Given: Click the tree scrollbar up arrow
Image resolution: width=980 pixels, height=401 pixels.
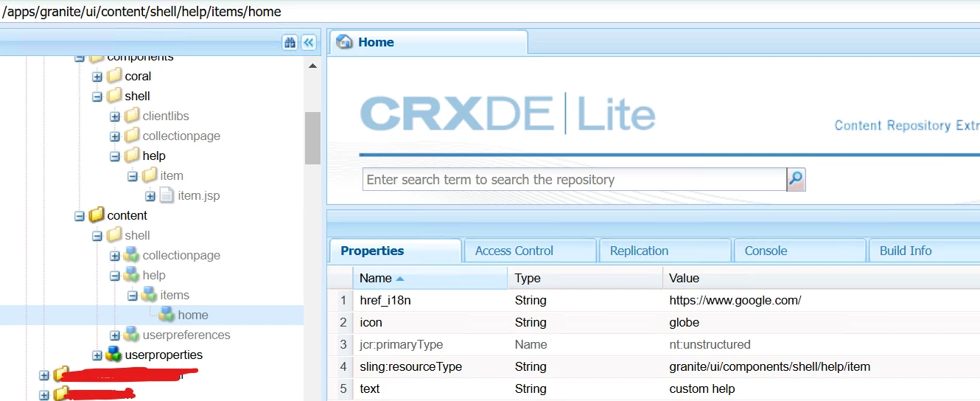Looking at the screenshot, I should pos(312,65).
